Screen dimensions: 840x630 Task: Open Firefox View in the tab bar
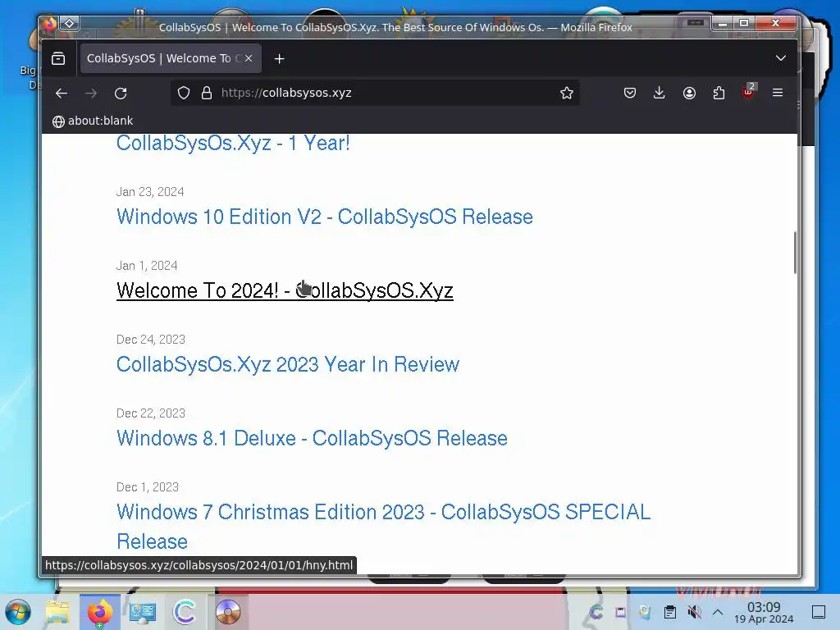pyautogui.click(x=58, y=58)
